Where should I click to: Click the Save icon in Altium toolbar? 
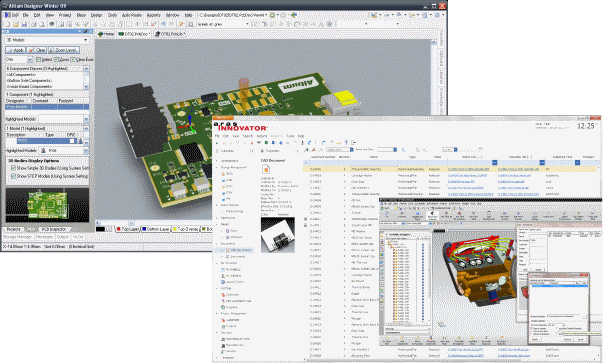(24, 24)
